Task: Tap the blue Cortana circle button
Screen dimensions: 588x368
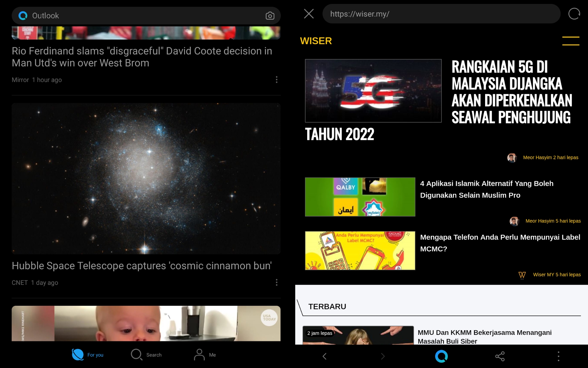Action: pos(441,356)
